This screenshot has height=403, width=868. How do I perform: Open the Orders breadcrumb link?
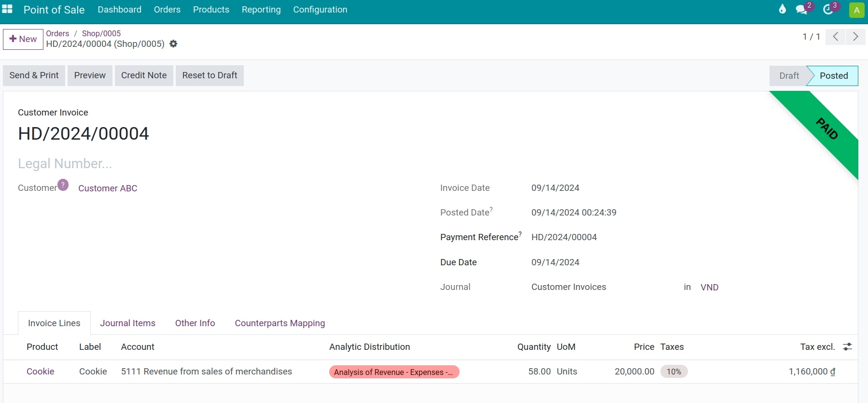point(57,33)
